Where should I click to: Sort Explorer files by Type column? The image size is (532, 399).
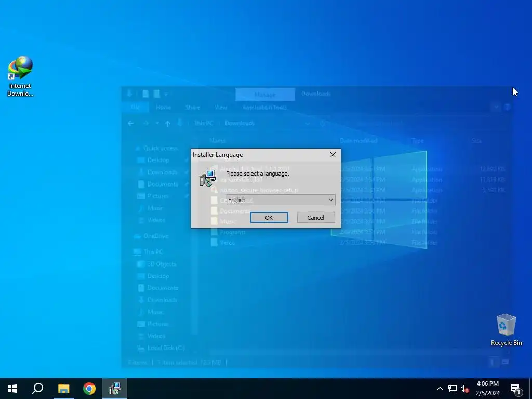click(x=418, y=140)
